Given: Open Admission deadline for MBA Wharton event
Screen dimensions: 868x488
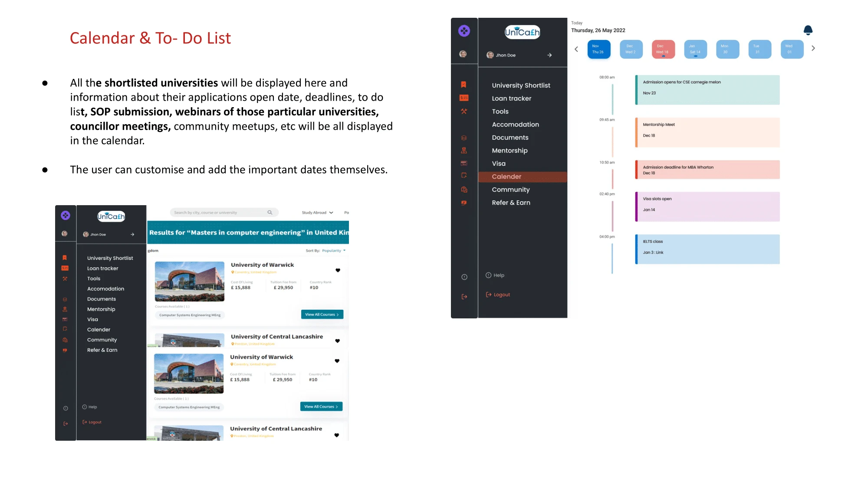Looking at the screenshot, I should pyautogui.click(x=707, y=170).
